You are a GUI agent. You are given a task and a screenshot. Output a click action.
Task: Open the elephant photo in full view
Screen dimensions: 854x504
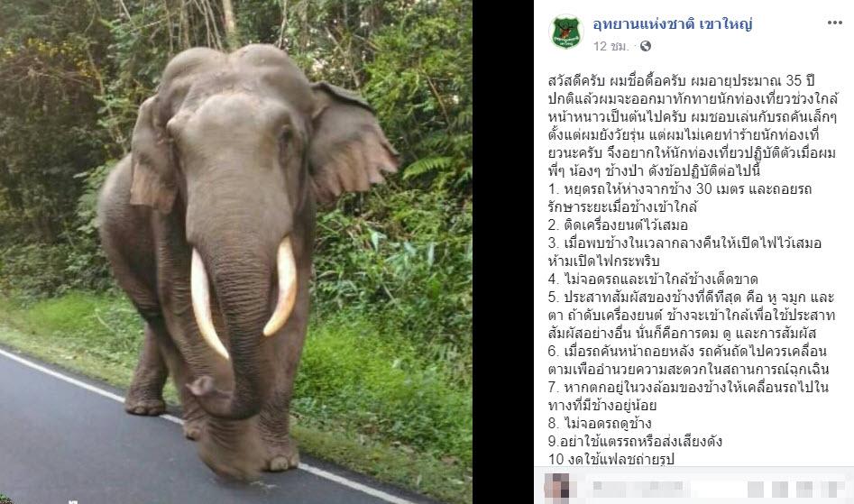tap(236, 252)
